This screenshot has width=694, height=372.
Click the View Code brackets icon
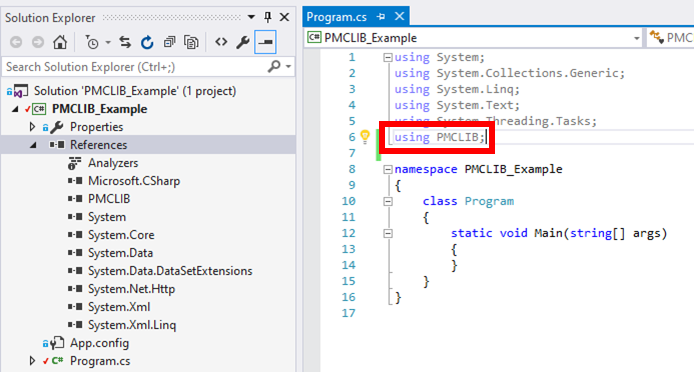click(221, 42)
